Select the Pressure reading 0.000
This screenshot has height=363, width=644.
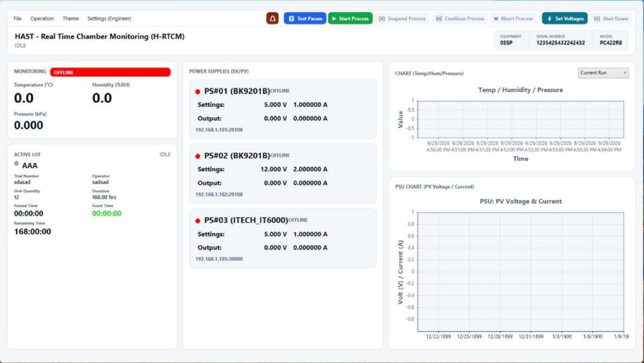28,125
